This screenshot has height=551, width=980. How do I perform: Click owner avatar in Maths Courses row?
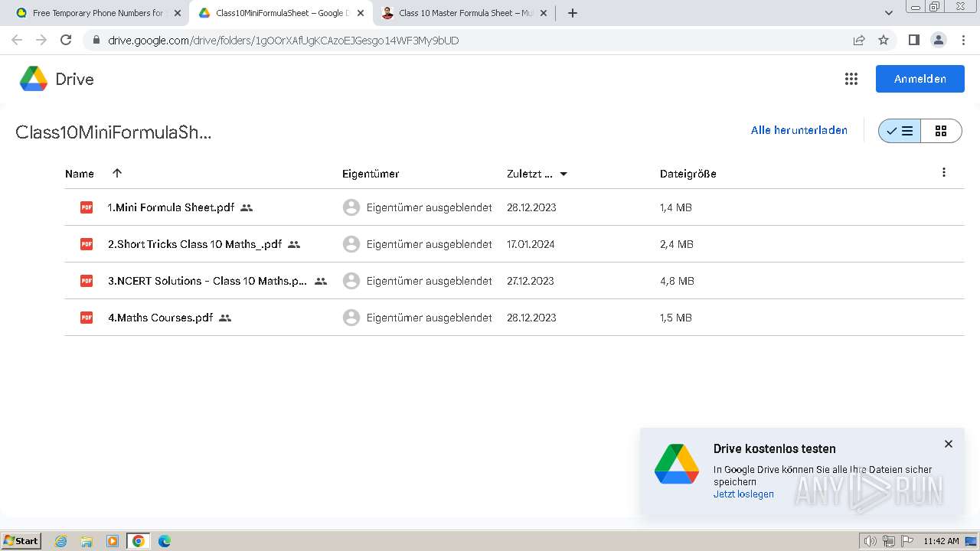coord(351,318)
